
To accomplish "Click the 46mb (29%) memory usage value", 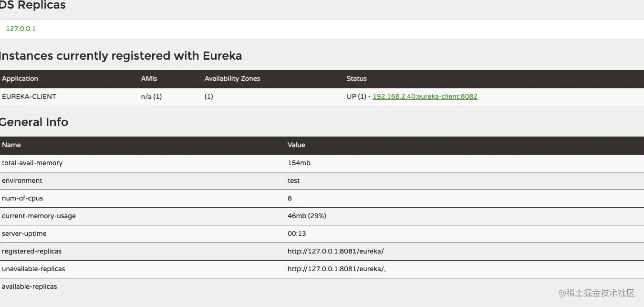I will click(307, 216).
